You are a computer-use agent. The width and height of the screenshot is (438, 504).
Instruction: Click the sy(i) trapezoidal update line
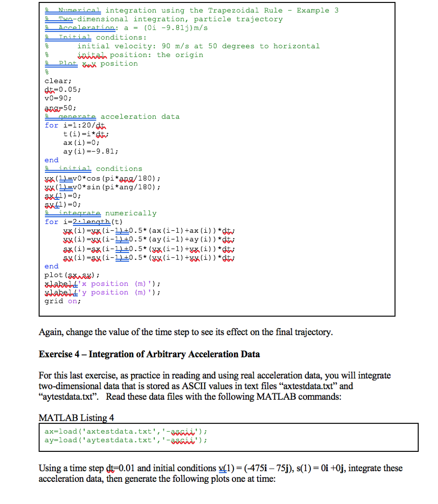click(x=149, y=257)
